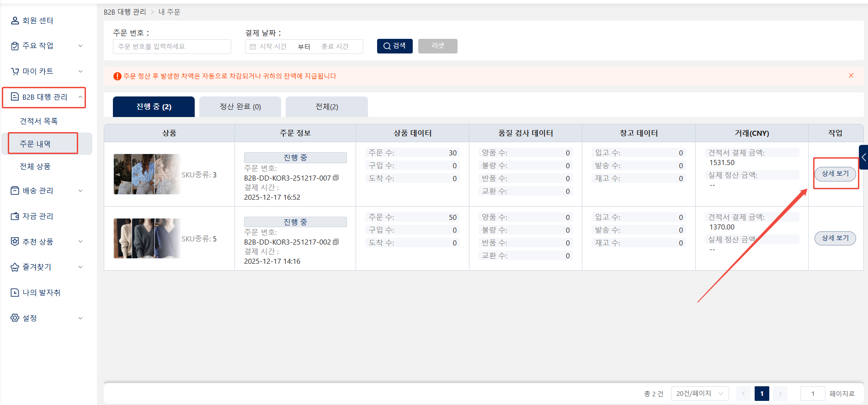Close the orange notice banner
This screenshot has height=405, width=868.
[851, 75]
